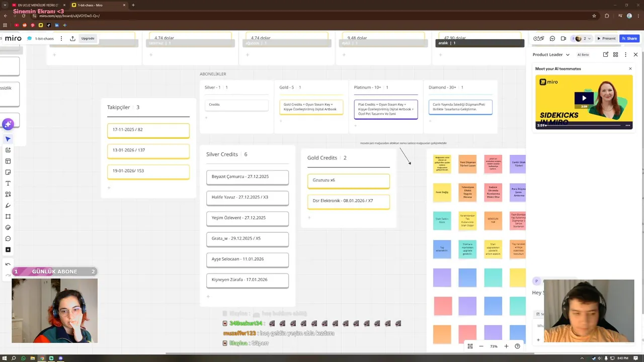Viewport: 644px width, 362px height.
Task: Select Halife Yavuz card
Action: click(x=248, y=198)
